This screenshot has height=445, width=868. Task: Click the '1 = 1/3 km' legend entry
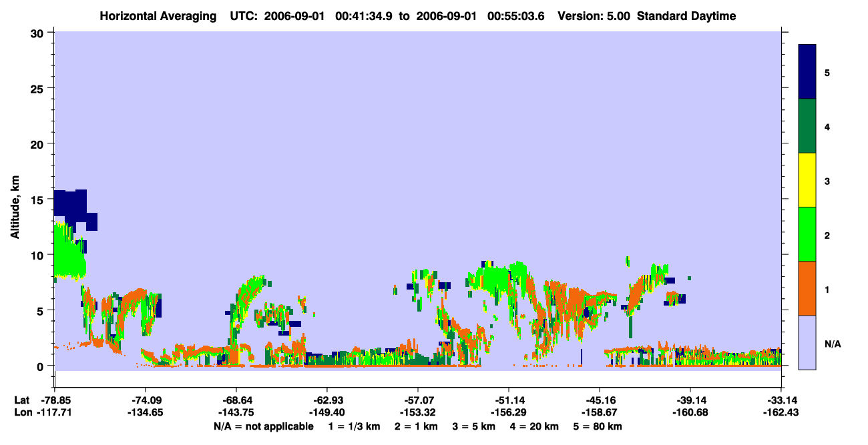[354, 426]
